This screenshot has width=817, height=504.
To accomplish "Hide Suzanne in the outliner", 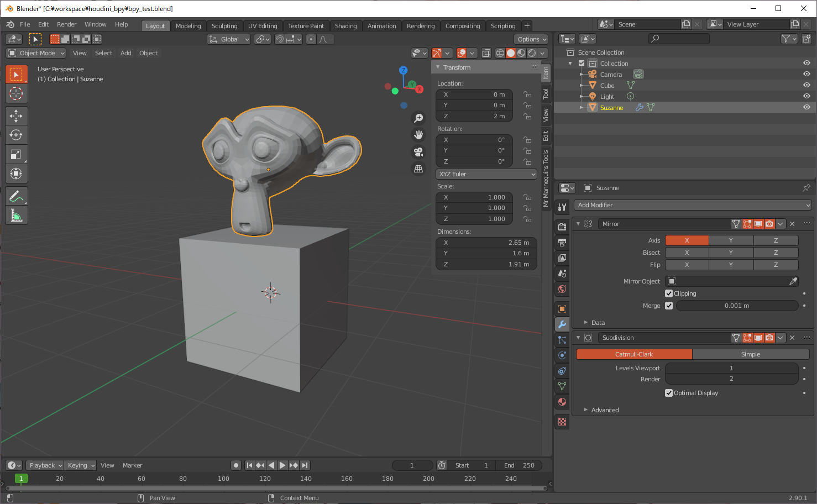I will (x=806, y=107).
